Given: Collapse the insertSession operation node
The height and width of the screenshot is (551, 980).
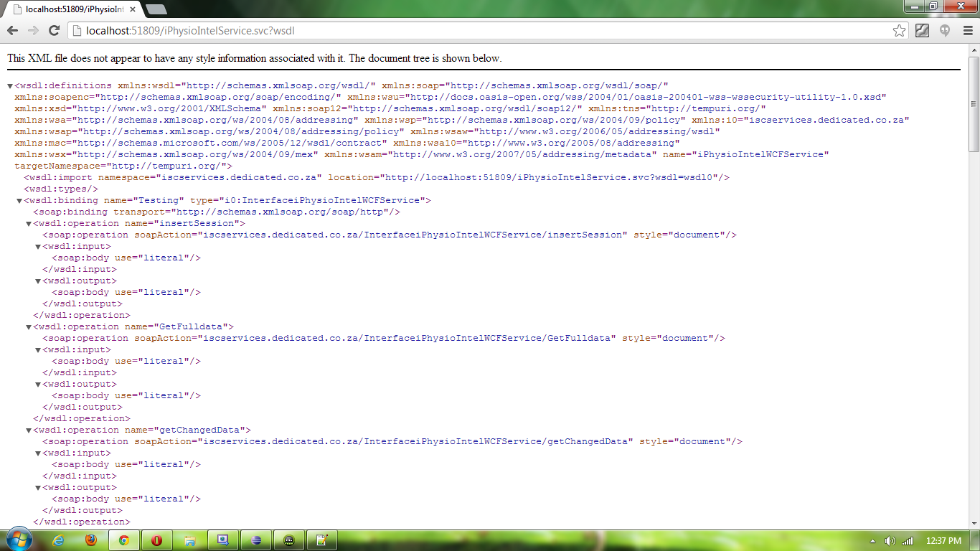Looking at the screenshot, I should 29,224.
